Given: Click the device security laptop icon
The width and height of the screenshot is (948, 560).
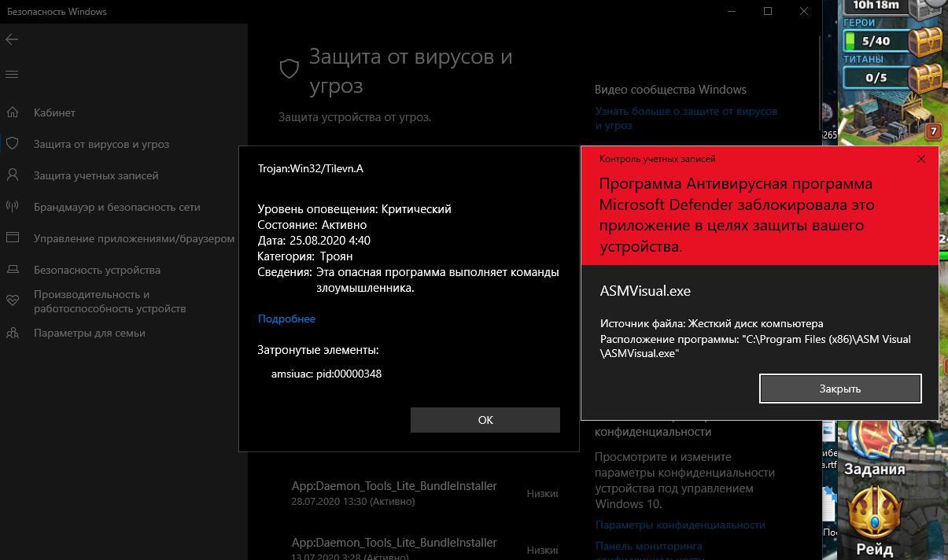Looking at the screenshot, I should (x=13, y=270).
